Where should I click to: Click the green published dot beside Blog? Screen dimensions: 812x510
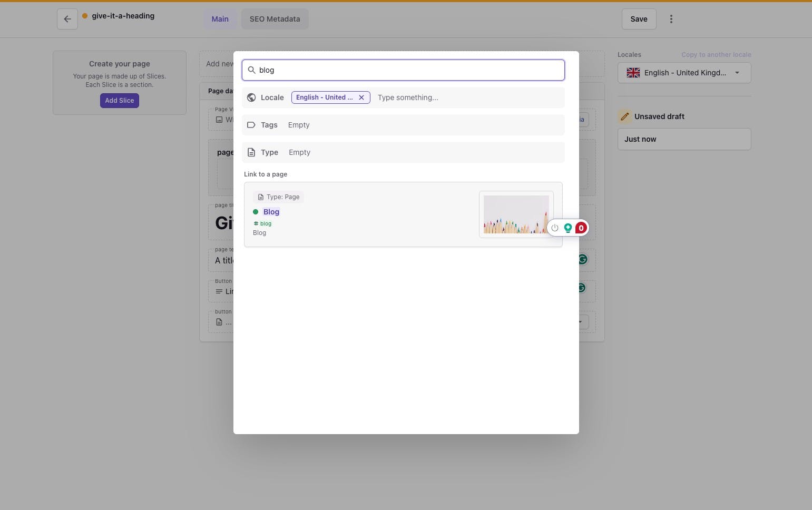256,212
